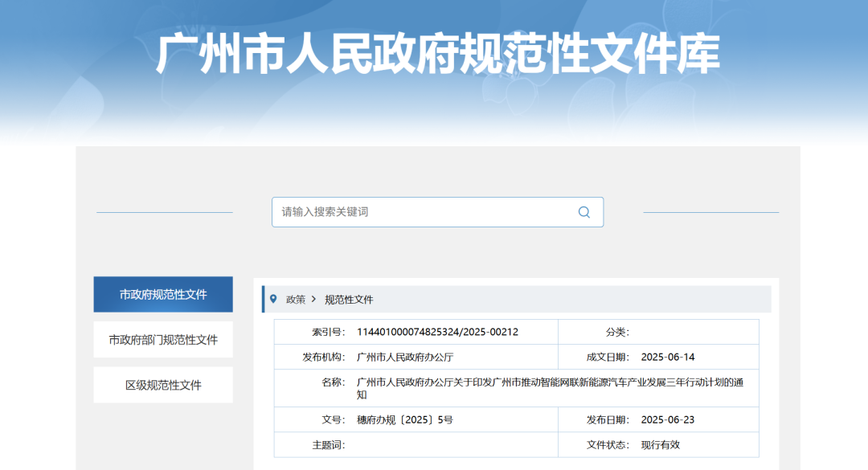Click the 政策 breadcrumb link
Viewport: 868px width, 470px height.
coord(294,296)
